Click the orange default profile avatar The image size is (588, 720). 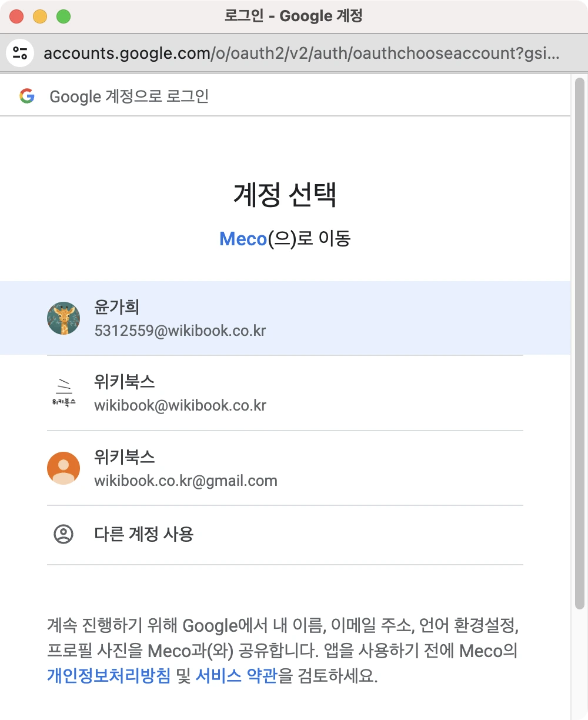[64, 468]
